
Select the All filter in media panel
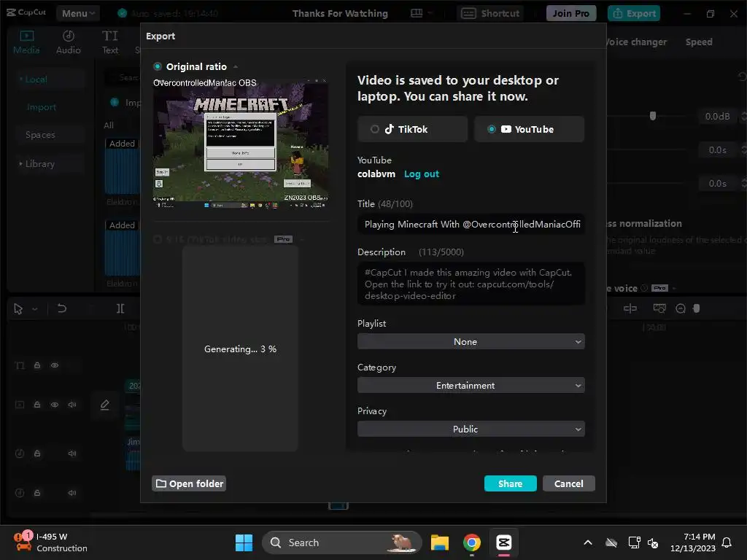click(x=109, y=125)
